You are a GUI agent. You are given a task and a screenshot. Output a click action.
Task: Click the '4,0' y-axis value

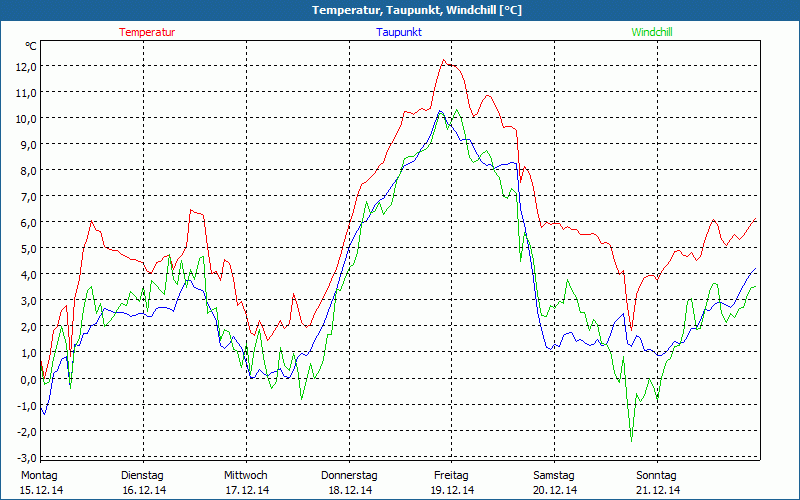click(29, 274)
